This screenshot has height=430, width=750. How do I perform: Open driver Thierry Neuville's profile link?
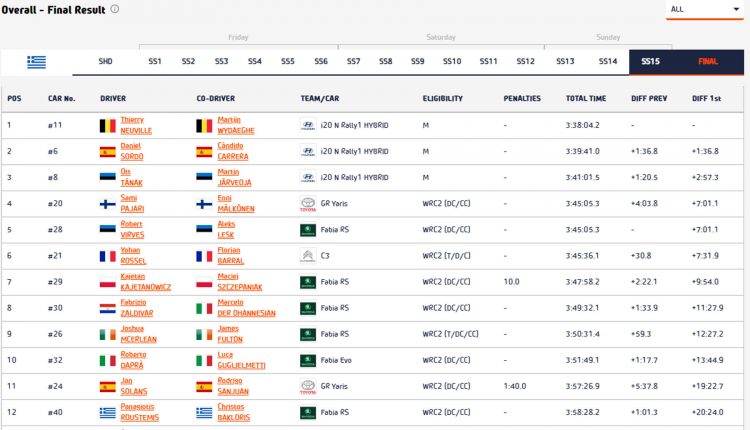click(136, 125)
